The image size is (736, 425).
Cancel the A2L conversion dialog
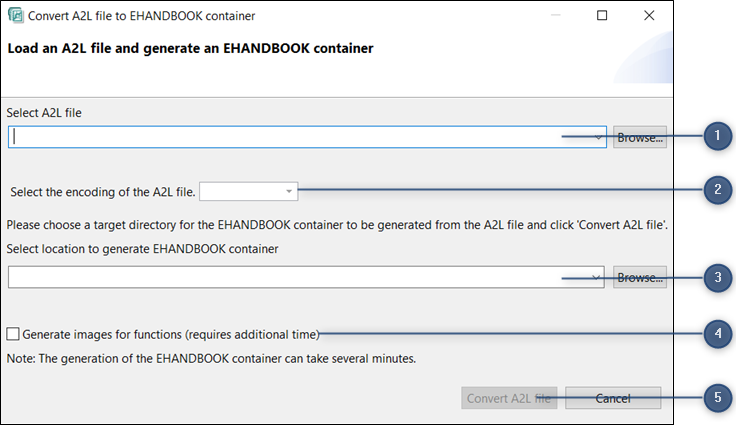coord(612,398)
